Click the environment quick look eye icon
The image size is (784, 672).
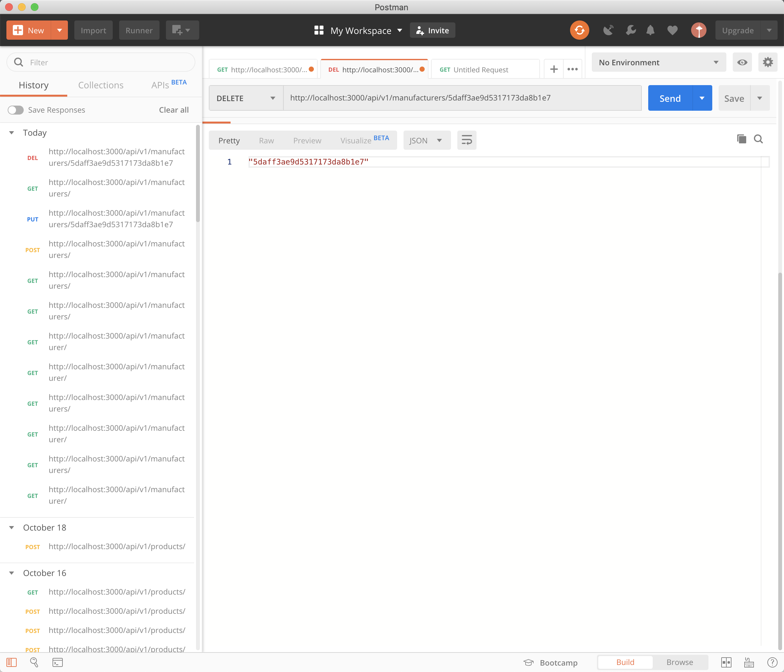coord(742,62)
